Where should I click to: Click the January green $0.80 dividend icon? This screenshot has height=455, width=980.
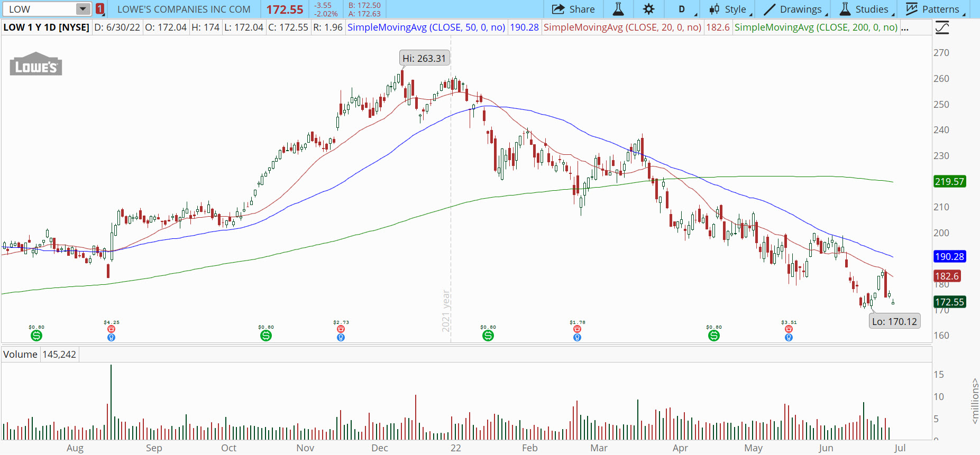click(488, 336)
